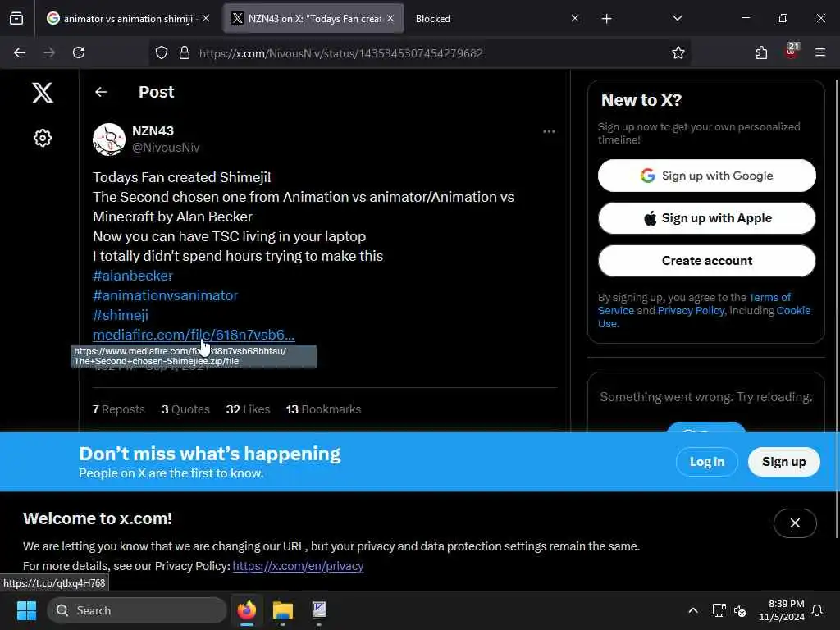Click the Create account button
Screen dimensions: 840x630
(x=706, y=261)
